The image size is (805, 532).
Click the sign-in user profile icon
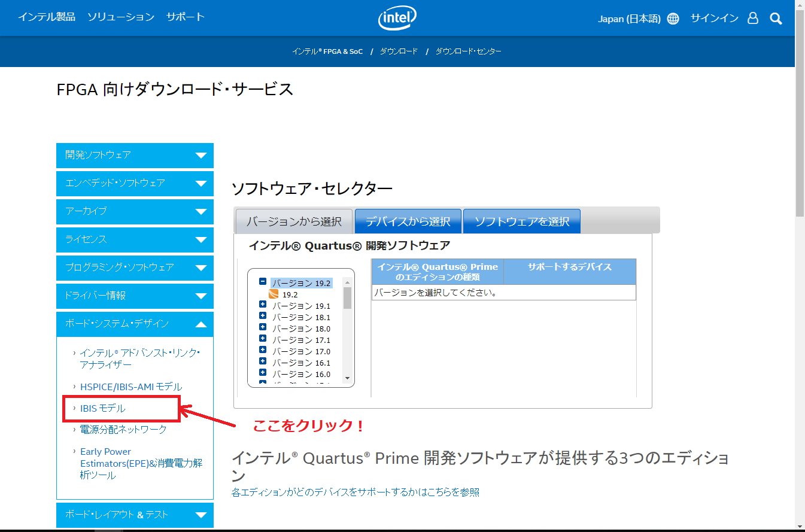tap(753, 19)
